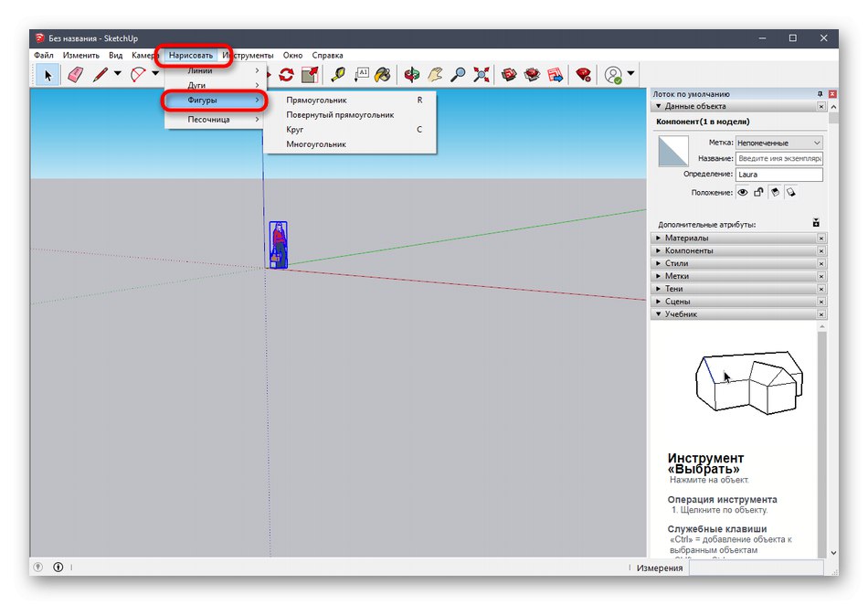Image resolution: width=868 pixels, height=605 pixels.
Task: Pick the Tape Measure tool
Action: pos(338,75)
